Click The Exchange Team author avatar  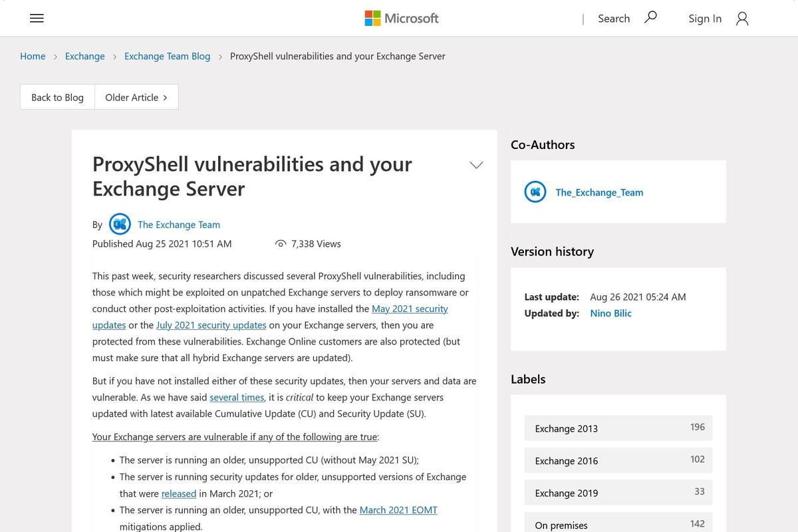coord(120,224)
